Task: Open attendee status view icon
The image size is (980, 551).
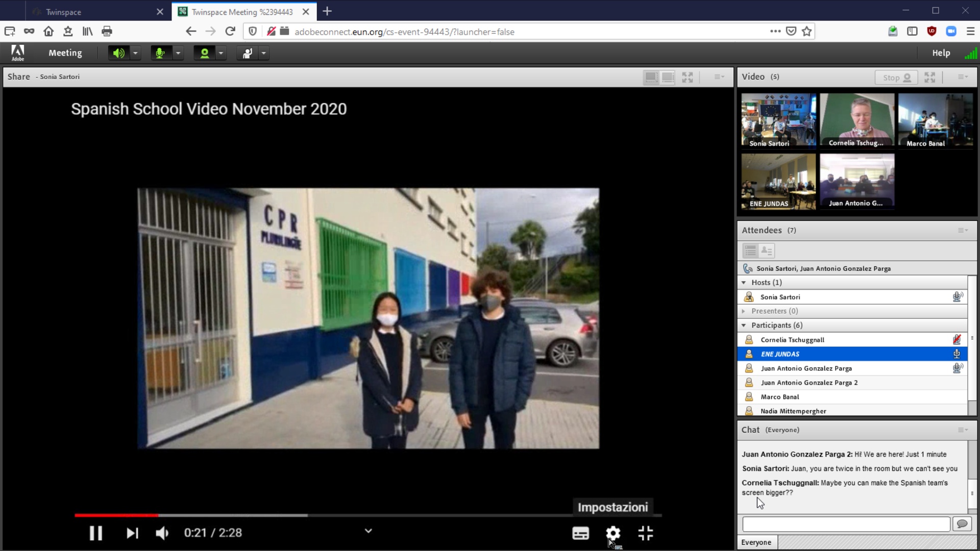Action: pos(766,251)
